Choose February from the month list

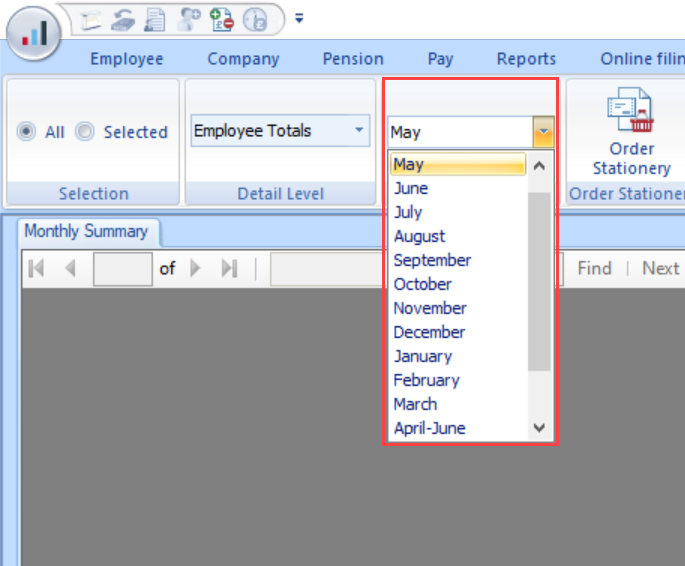(458, 380)
